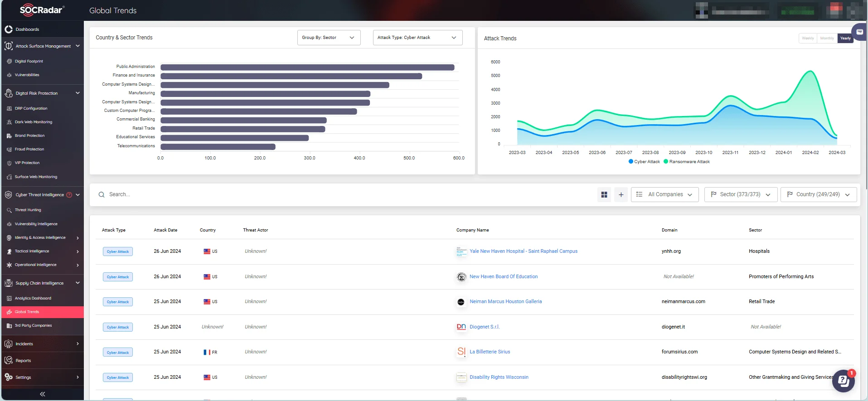Image resolution: width=868 pixels, height=401 pixels.
Task: Select Global Trends in the sidebar
Action: coord(43,312)
